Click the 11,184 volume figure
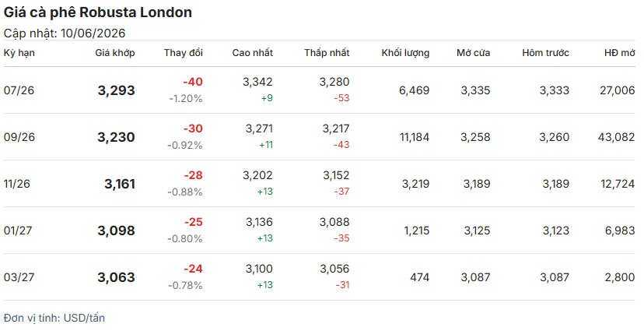 [x=415, y=137]
